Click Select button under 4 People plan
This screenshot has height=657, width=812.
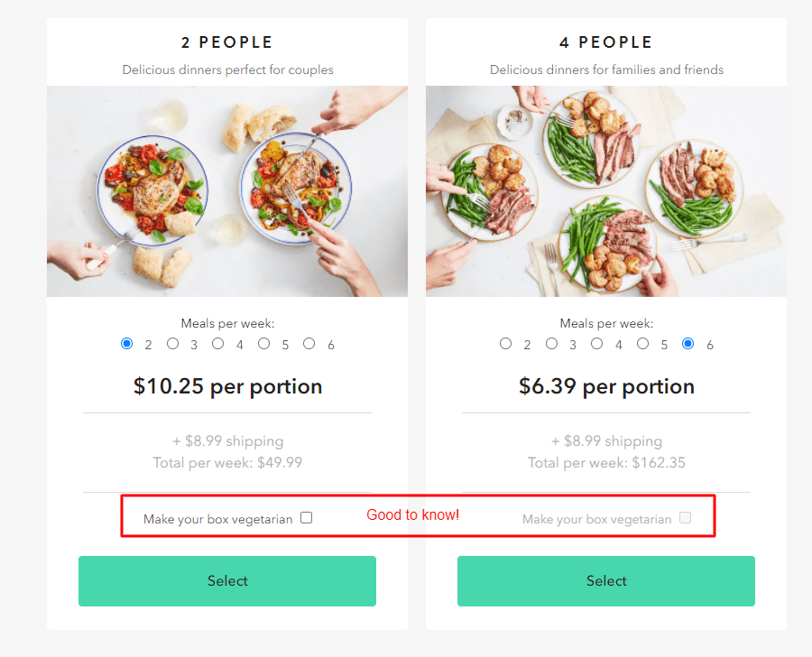606,581
